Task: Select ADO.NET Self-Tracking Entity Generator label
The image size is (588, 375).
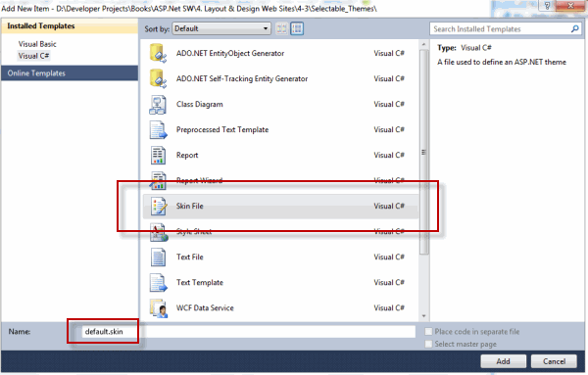Action: coord(242,78)
